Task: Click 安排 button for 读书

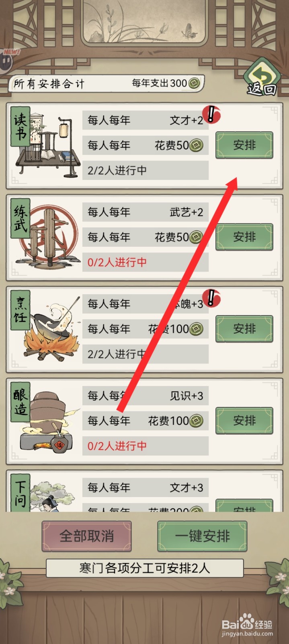Action: click(x=244, y=145)
